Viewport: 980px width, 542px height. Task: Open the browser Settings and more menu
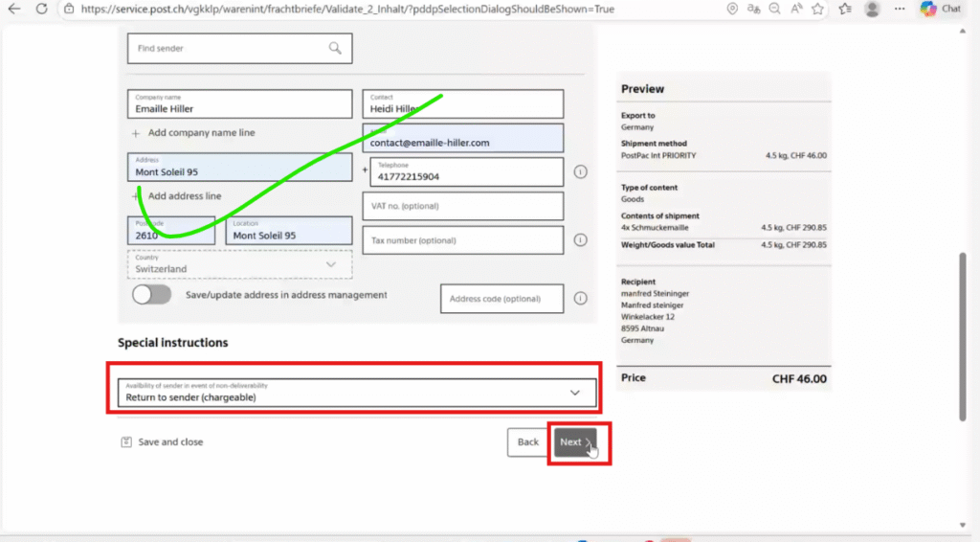click(x=900, y=9)
